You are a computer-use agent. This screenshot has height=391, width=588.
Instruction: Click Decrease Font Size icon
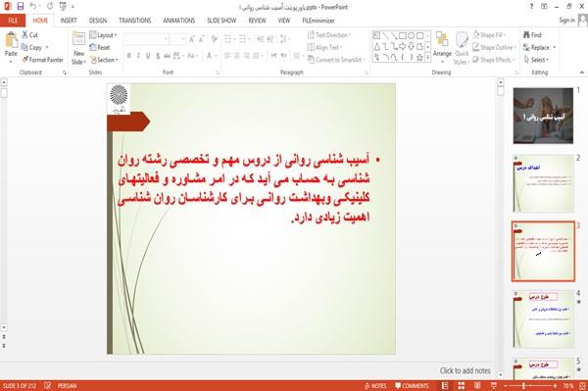point(202,39)
